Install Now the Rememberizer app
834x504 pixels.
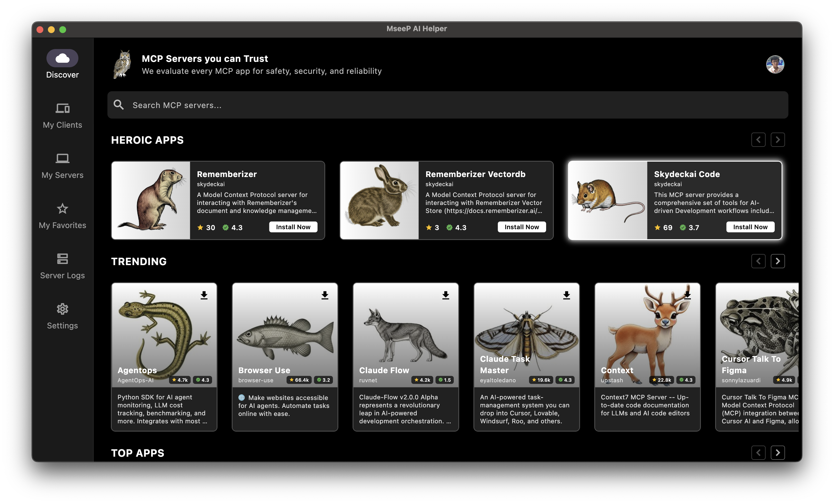[x=293, y=227]
